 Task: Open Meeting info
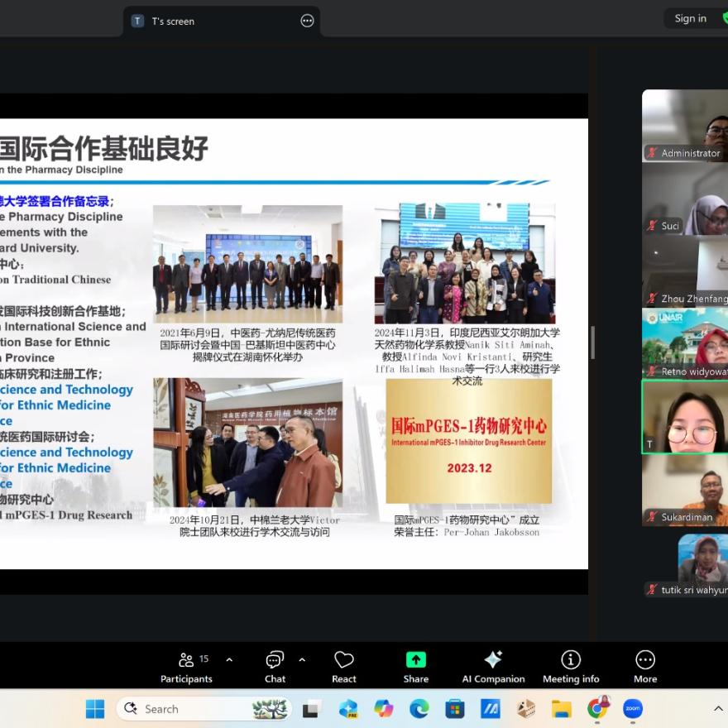point(571,667)
